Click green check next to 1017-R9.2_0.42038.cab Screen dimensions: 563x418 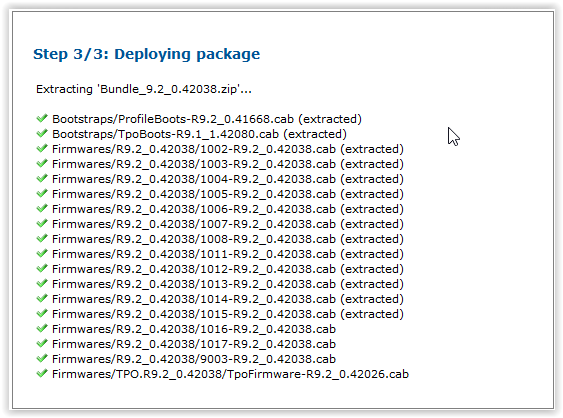click(42, 343)
